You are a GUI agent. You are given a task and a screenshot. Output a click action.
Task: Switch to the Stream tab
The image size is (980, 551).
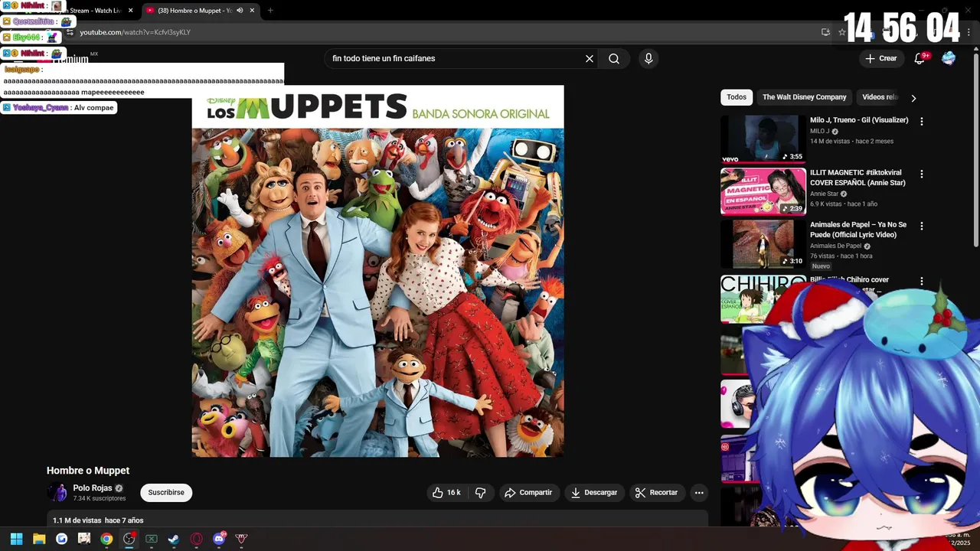pyautogui.click(x=92, y=11)
